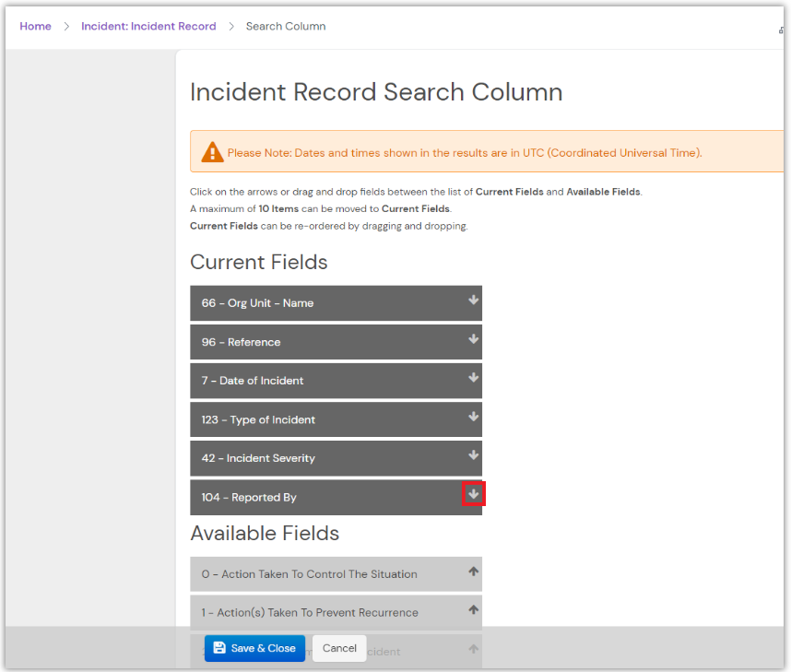Viewport: 791px width, 672px height.
Task: Click the 42 - Incident Severity label
Action: (258, 458)
